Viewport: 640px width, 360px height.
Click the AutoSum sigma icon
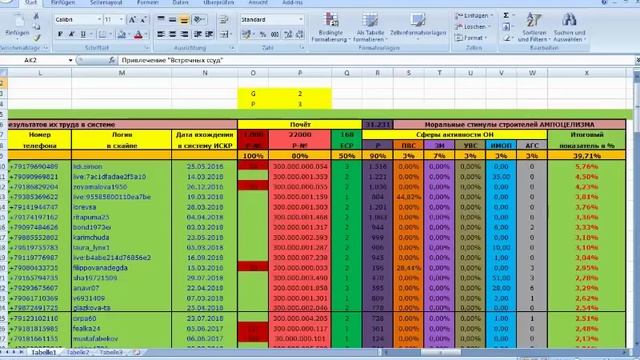506,16
